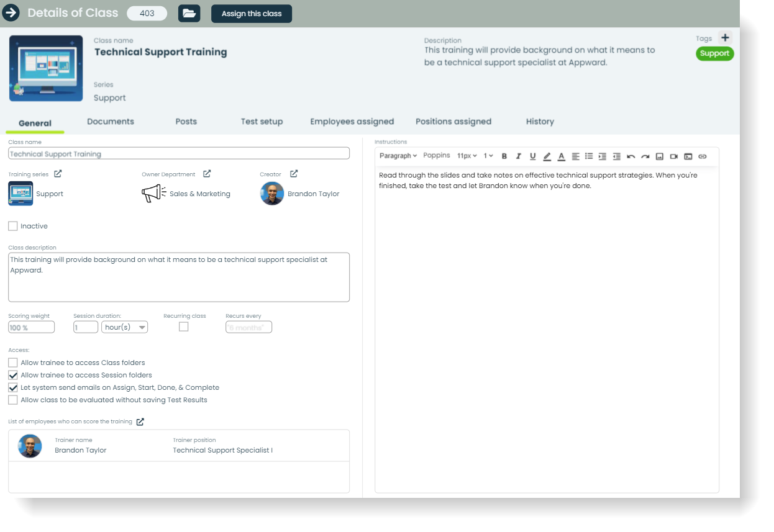This screenshot has width=774, height=532.
Task: Increase indent in the editor
Action: pyautogui.click(x=603, y=156)
